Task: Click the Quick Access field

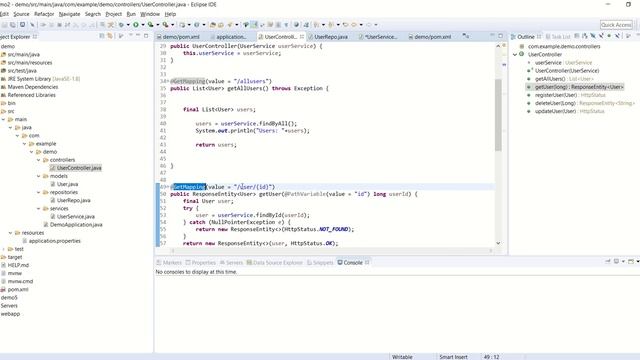Action: pyautogui.click(x=616, y=25)
